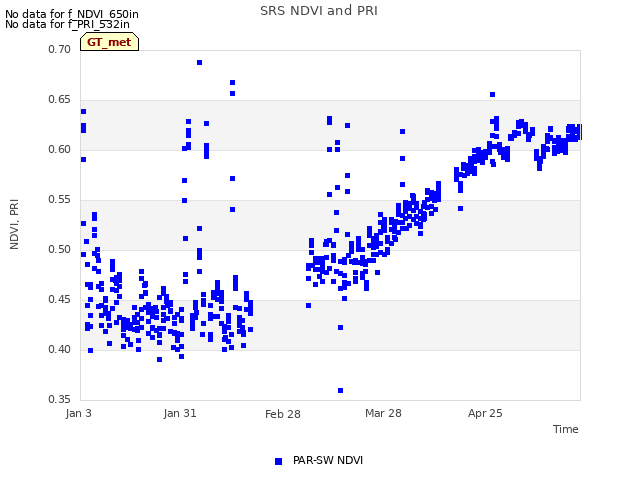640x480 pixels.
Task: Click the Apr 25 x-axis tick label
Action: pyautogui.click(x=485, y=413)
